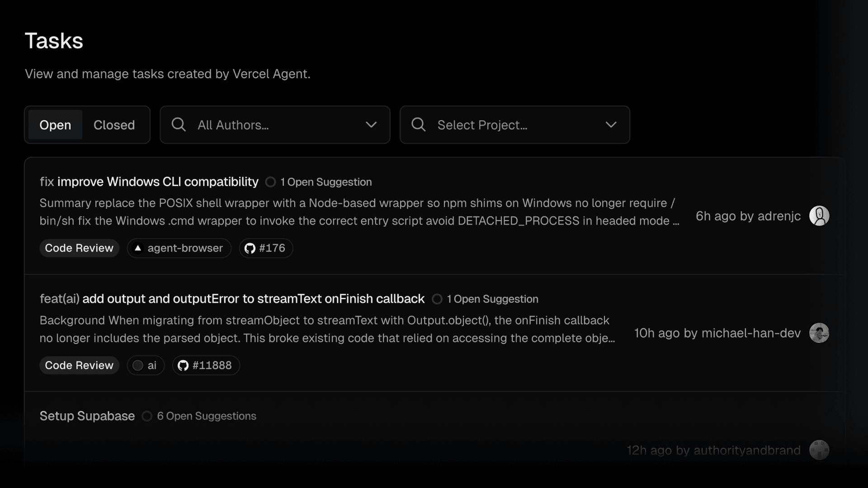This screenshot has height=488, width=868.
Task: Select the Open tab
Action: [55, 125]
